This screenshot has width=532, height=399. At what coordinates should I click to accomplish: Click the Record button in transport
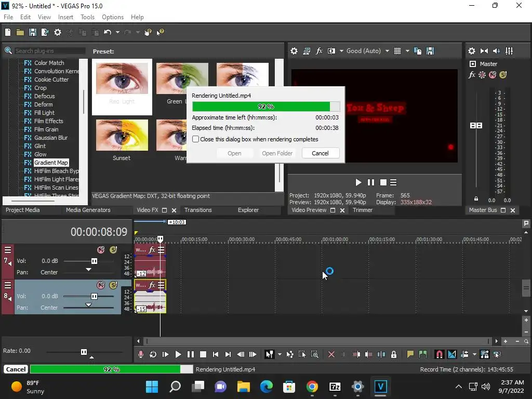click(x=140, y=354)
